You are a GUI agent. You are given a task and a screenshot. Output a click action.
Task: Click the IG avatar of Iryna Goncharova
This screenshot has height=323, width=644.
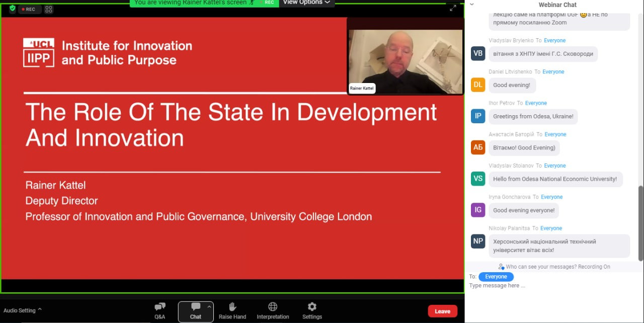coord(478,210)
